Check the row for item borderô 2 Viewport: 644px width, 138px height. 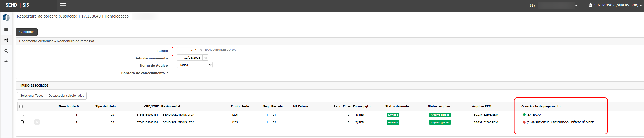coord(22,122)
